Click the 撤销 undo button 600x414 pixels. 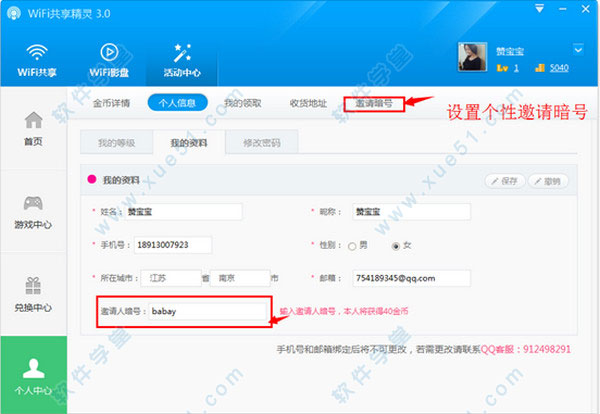point(548,181)
